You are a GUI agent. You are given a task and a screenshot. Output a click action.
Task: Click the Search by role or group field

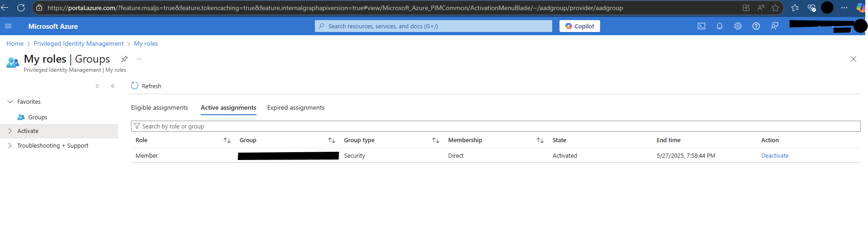(x=496, y=126)
